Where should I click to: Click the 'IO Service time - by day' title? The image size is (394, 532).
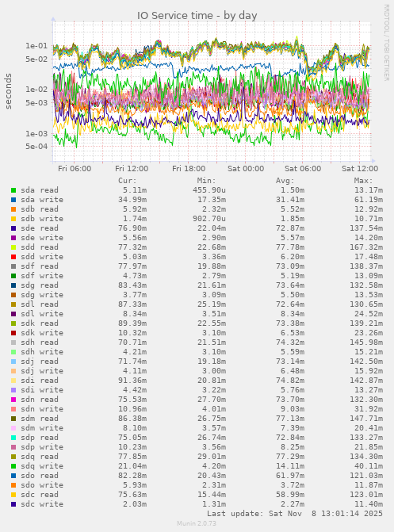(197, 16)
